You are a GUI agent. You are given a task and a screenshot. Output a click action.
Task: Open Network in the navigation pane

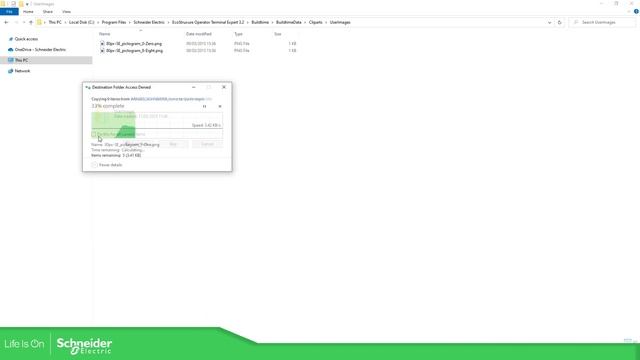pos(22,71)
